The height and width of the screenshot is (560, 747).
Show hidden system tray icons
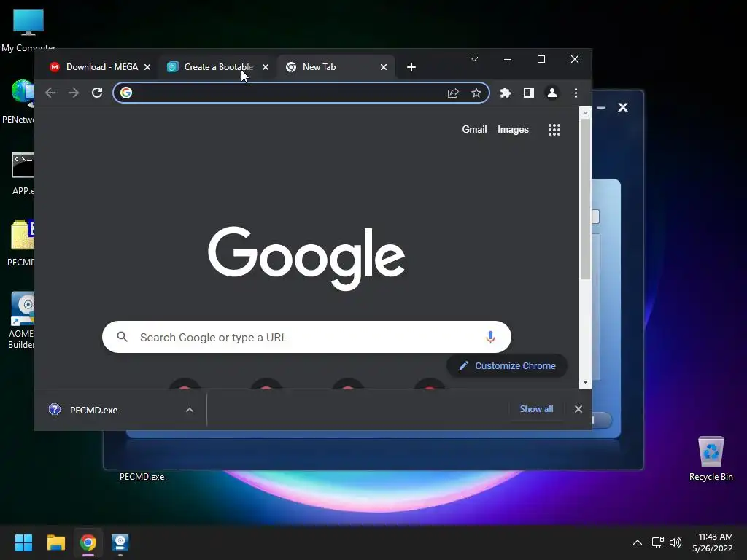point(638,542)
